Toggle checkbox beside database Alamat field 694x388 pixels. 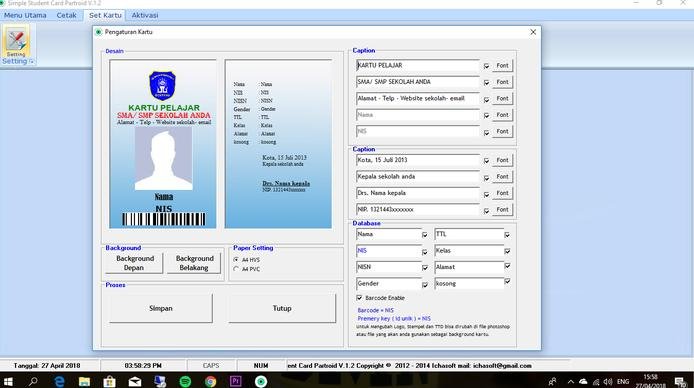click(x=507, y=266)
